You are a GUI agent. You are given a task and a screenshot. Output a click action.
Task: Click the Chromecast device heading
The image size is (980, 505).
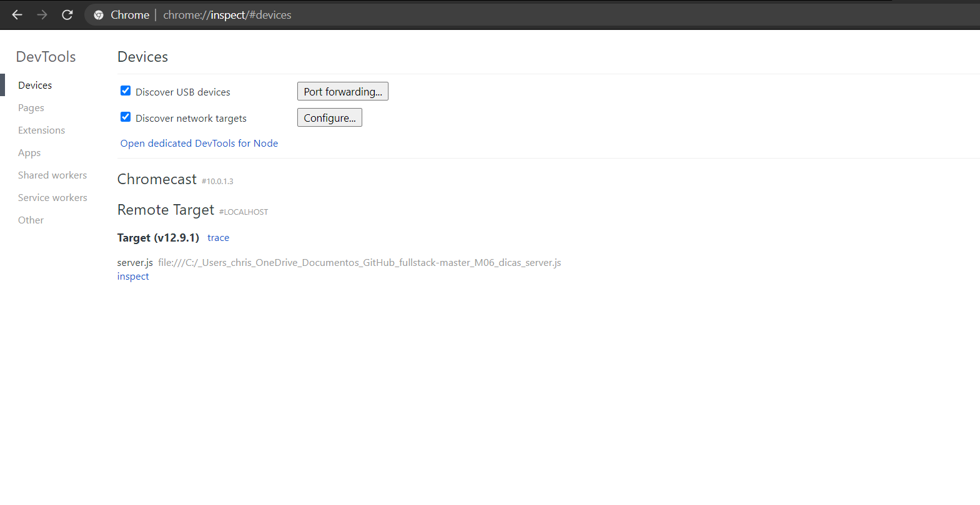pyautogui.click(x=157, y=179)
